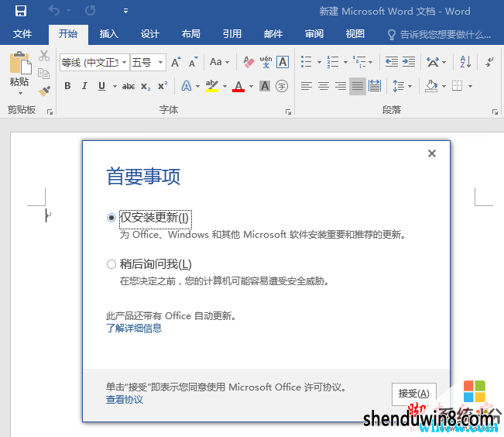The image size is (504, 437).
Task: Toggle the Justify alignment button
Action: pos(358,86)
